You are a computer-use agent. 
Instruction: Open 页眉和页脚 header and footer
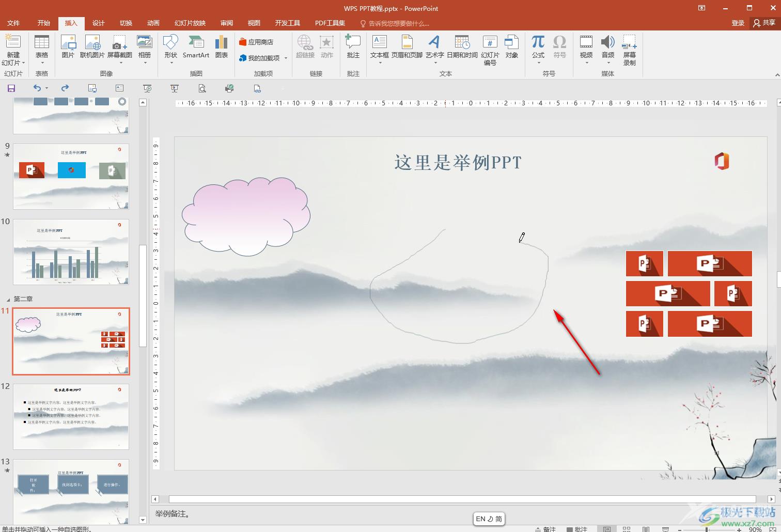coord(407,46)
